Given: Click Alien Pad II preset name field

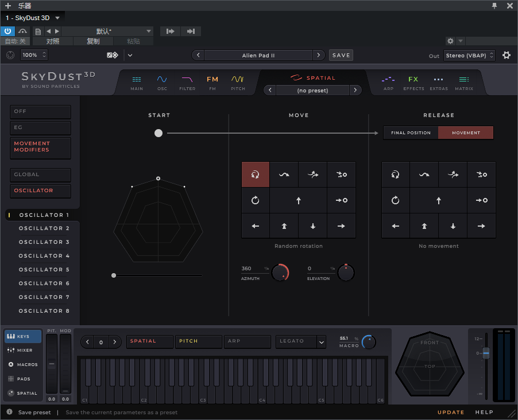Looking at the screenshot, I should tap(258, 55).
